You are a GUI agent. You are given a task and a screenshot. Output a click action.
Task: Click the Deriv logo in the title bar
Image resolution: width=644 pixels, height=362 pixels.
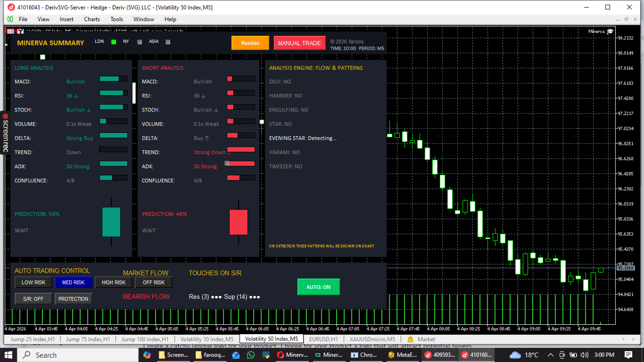[x=11, y=7]
